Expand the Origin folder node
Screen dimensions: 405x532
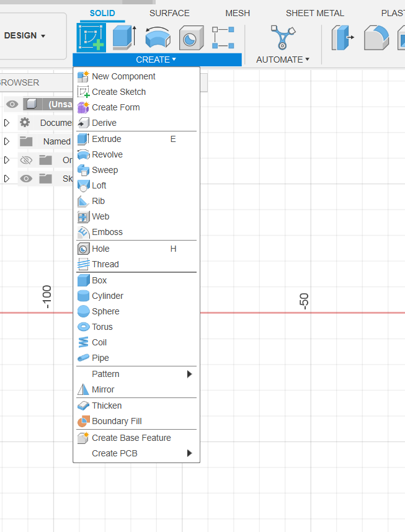tap(6, 160)
